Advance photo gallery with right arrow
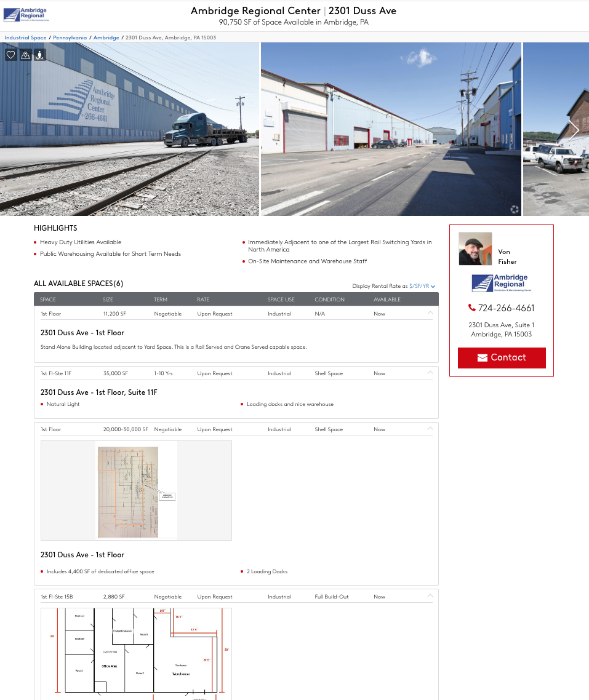589x700 pixels. point(574,130)
